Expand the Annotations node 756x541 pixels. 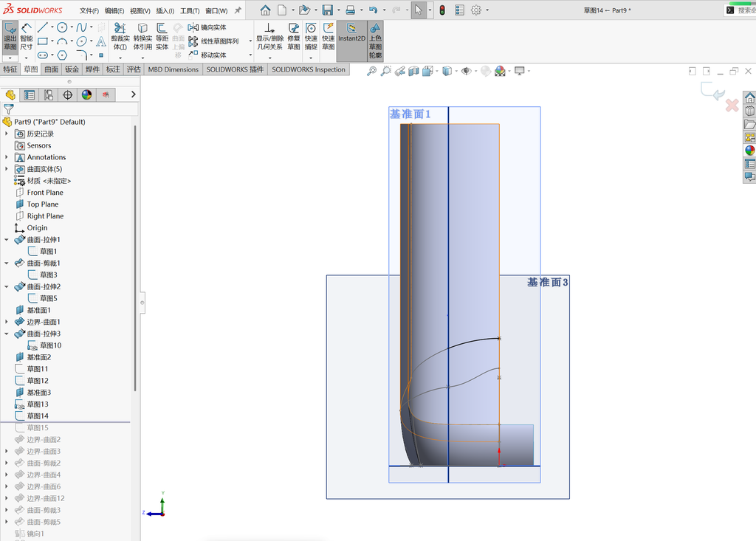(x=6, y=157)
